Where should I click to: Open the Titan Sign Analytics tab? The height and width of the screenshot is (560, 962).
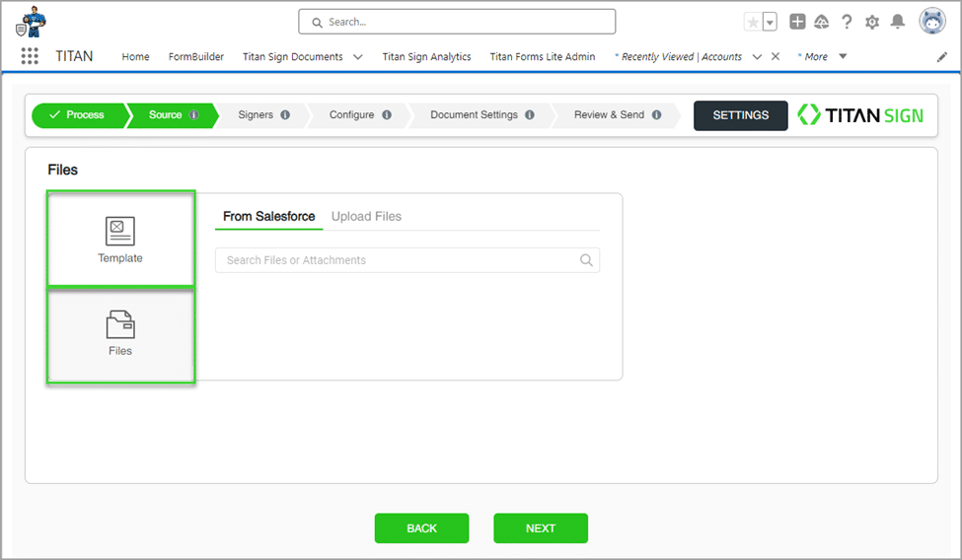coord(426,57)
